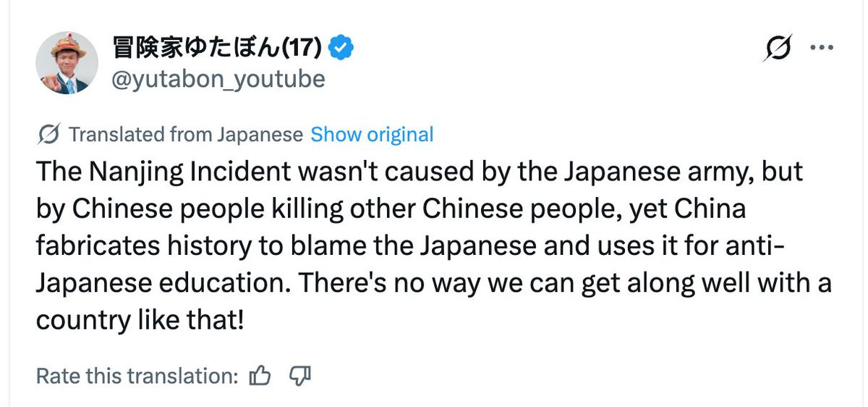
Task: Visit the @yutabon_youtube handle link
Action: pyautogui.click(x=218, y=79)
